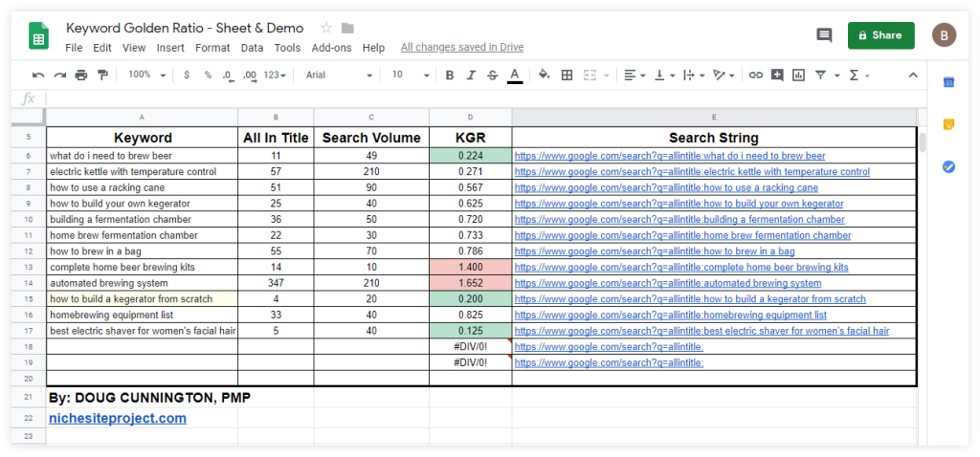Open the nichesiteproject.com link

118,418
